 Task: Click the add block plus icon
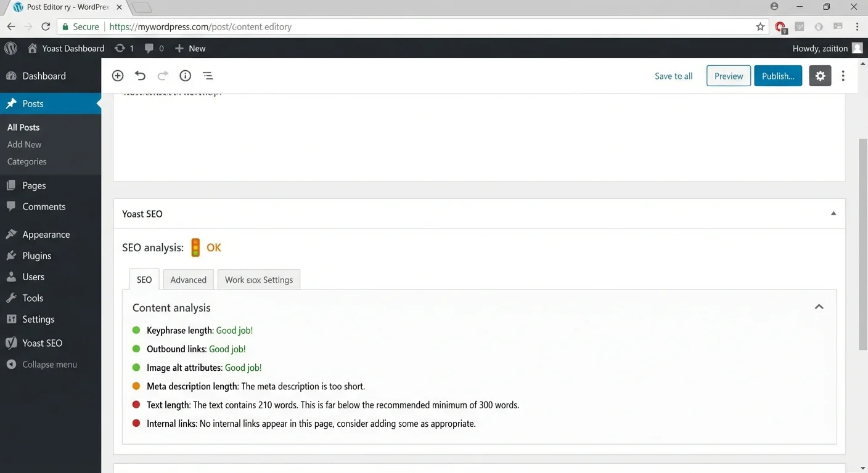118,76
